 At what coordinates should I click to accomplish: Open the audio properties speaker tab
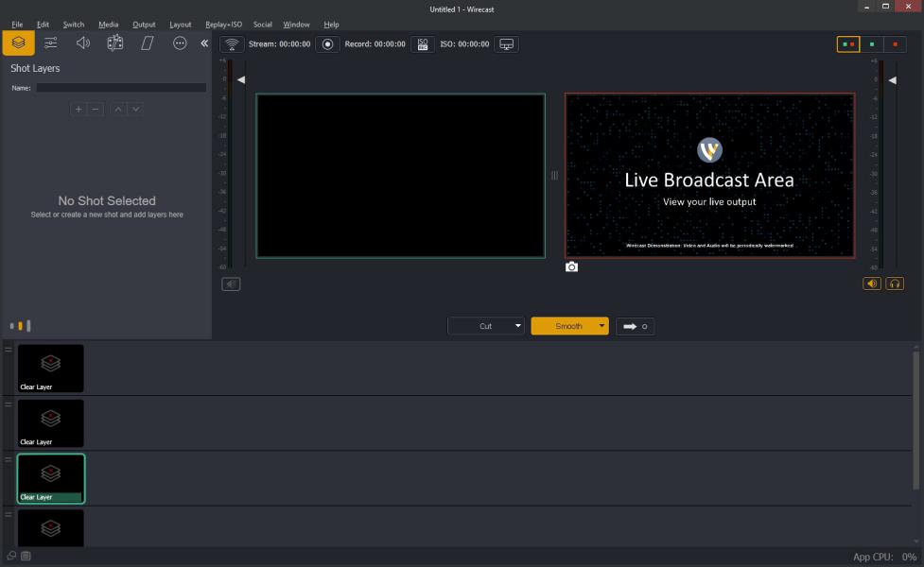coord(83,43)
